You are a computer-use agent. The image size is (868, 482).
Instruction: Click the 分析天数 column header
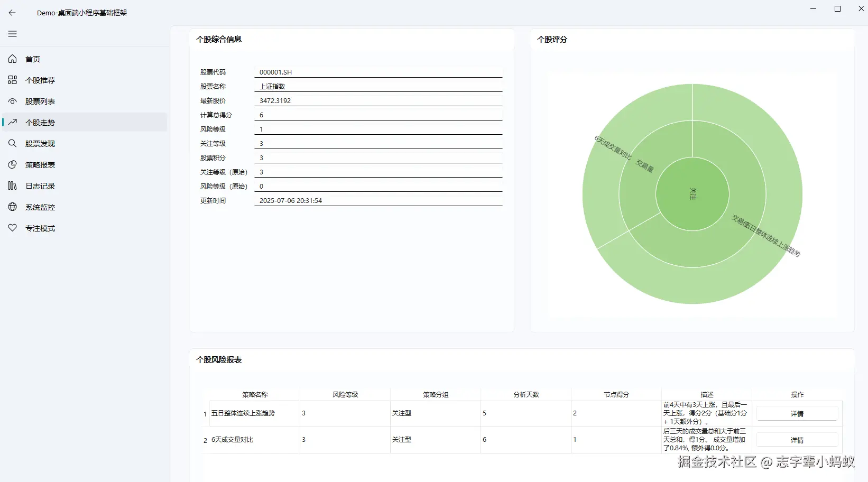click(526, 394)
